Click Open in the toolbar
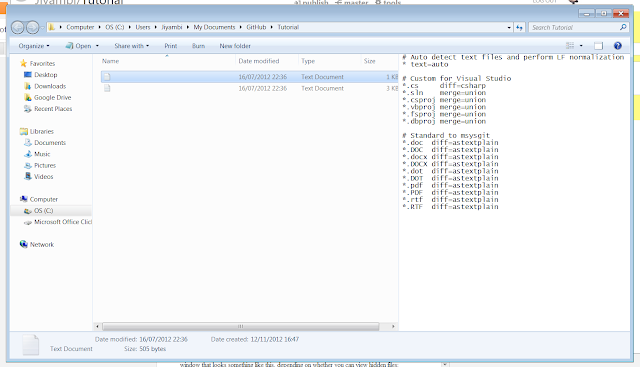 [x=79, y=46]
